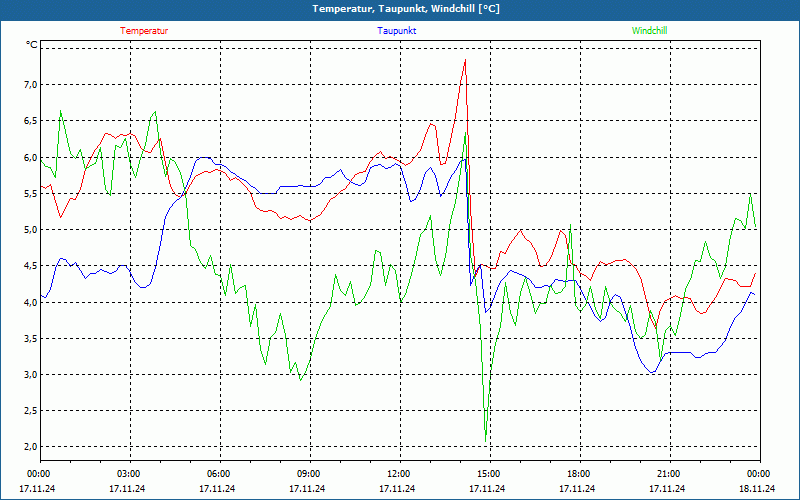Click the '17.11.24' date under 12:00
This screenshot has width=800, height=500.
pyautogui.click(x=397, y=489)
